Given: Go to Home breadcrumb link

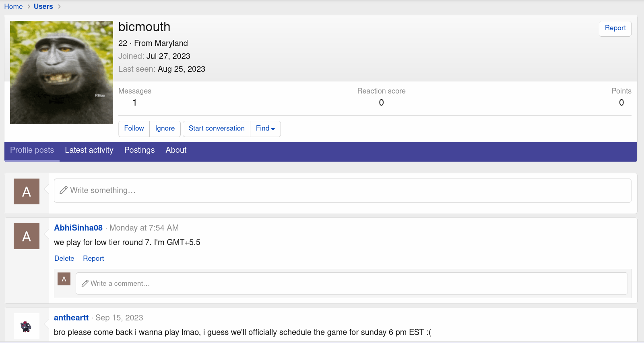Looking at the screenshot, I should click(x=13, y=6).
